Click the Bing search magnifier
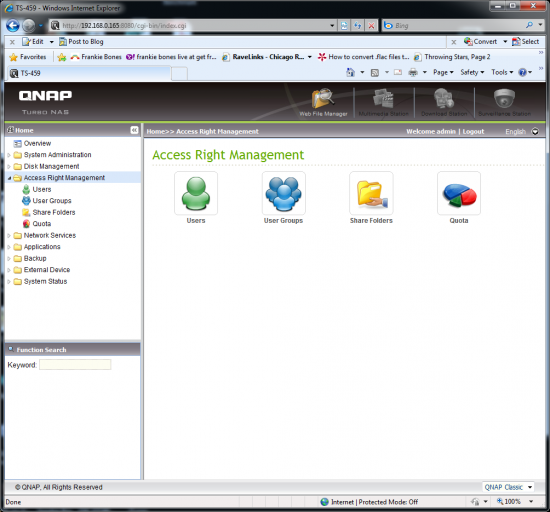 [x=529, y=25]
